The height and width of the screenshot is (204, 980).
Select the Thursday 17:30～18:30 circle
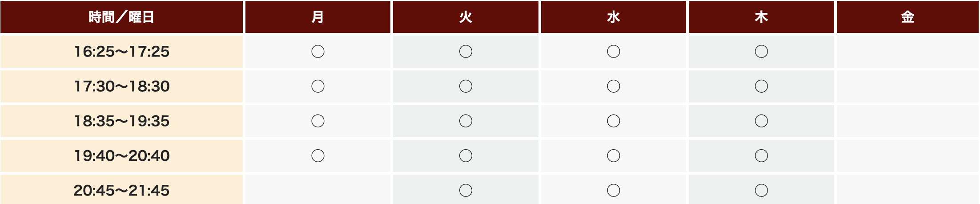[x=761, y=86]
